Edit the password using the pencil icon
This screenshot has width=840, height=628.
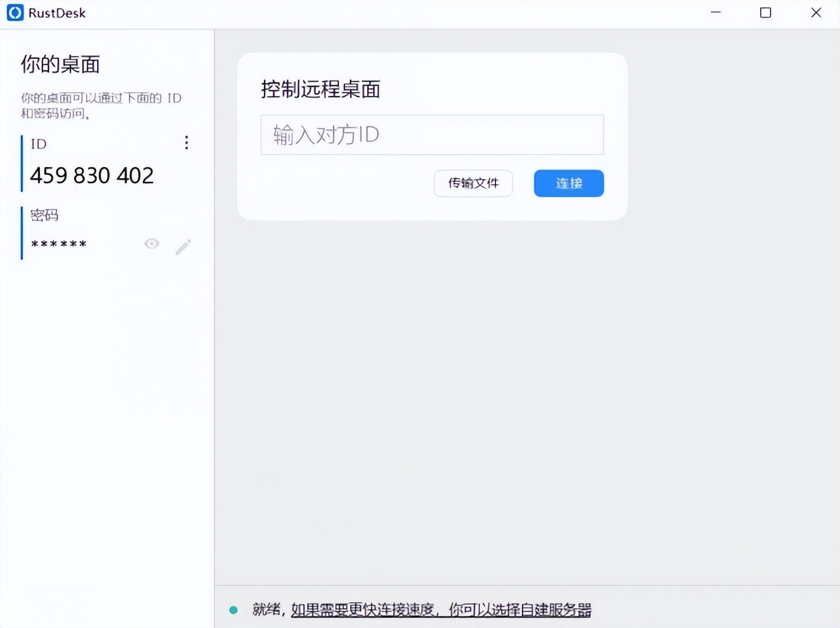click(x=183, y=246)
